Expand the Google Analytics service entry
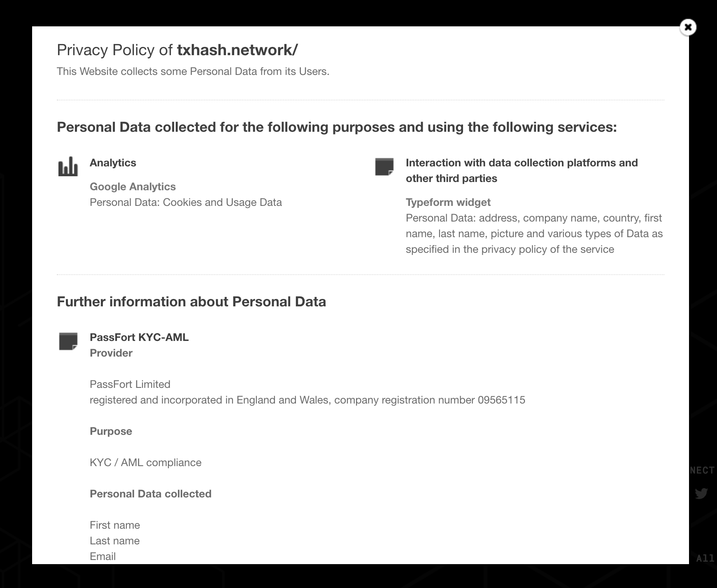Viewport: 717px width, 588px height. (133, 187)
